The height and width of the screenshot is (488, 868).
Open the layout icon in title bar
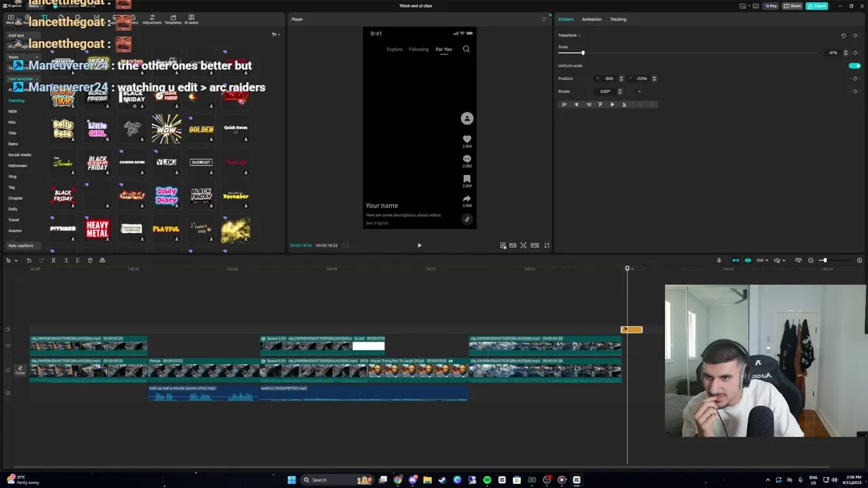pos(743,6)
